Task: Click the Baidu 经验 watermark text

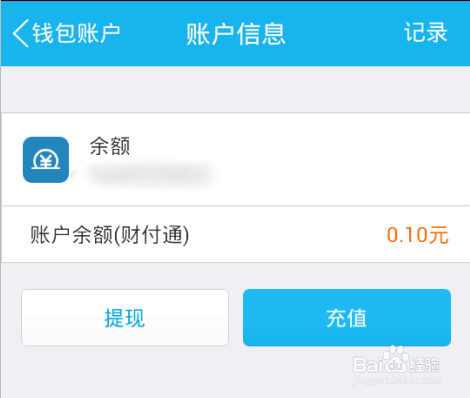Action: (x=425, y=364)
